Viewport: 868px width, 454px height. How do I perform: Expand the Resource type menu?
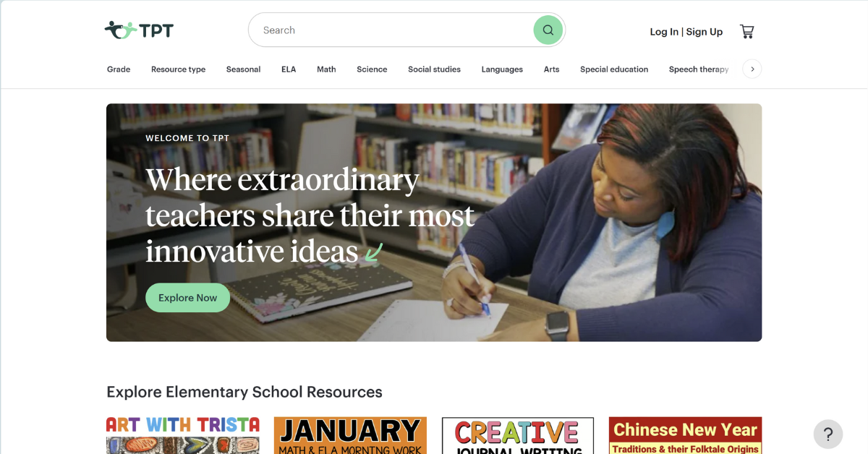[x=178, y=69]
